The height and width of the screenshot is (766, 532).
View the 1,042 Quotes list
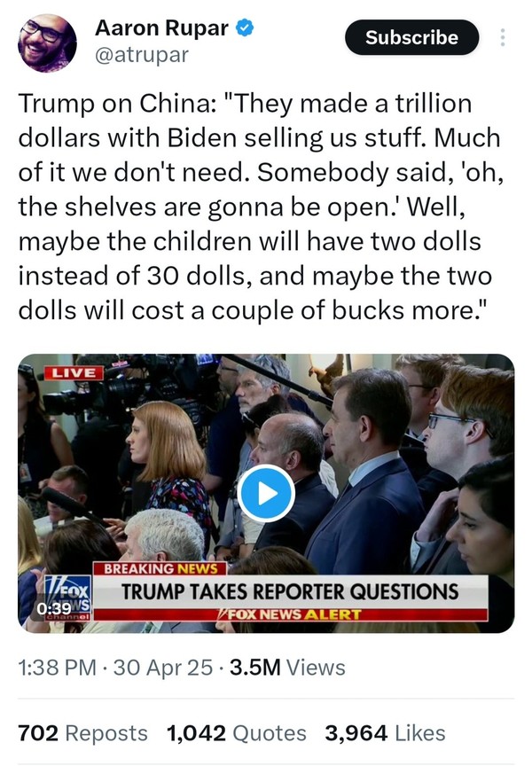click(x=237, y=733)
